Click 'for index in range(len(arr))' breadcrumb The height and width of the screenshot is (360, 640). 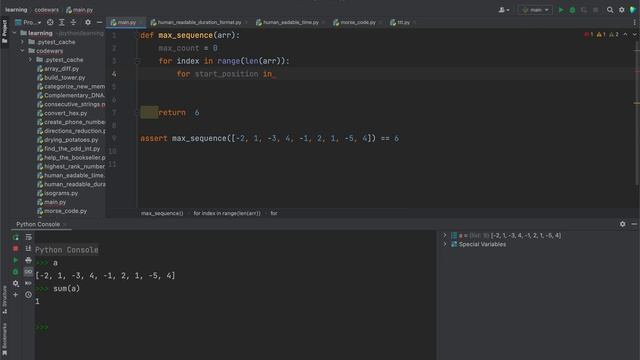[x=227, y=213]
